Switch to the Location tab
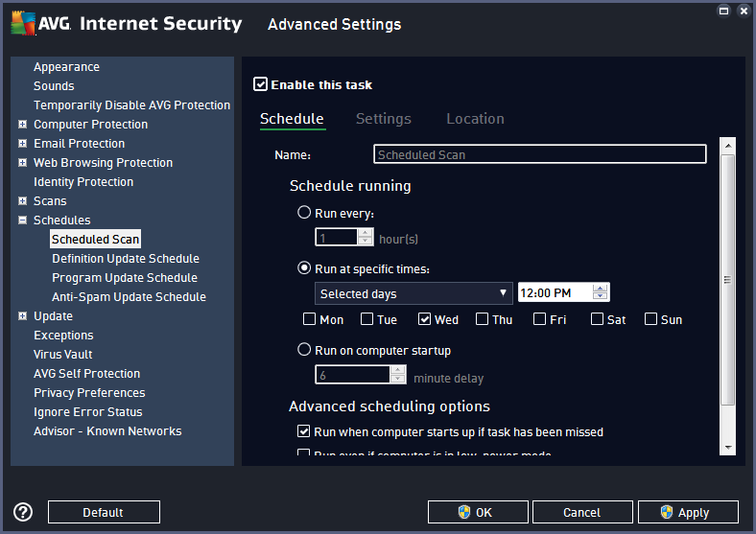Image resolution: width=756 pixels, height=534 pixels. coord(475,119)
